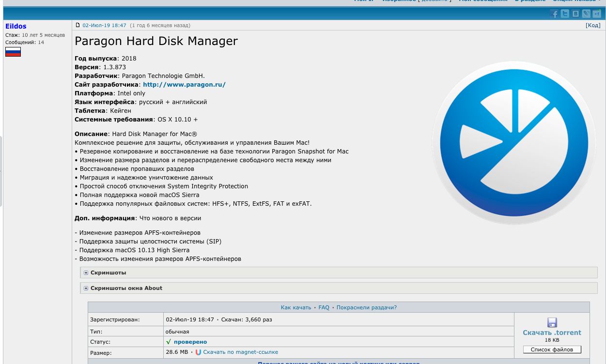Click the floppy disk download icon
The width and height of the screenshot is (606, 364).
pos(552,322)
